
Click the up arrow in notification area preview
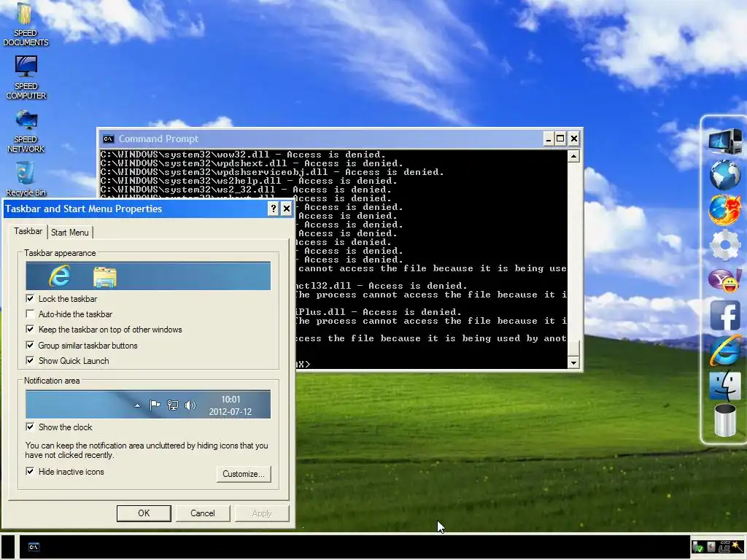coord(137,405)
